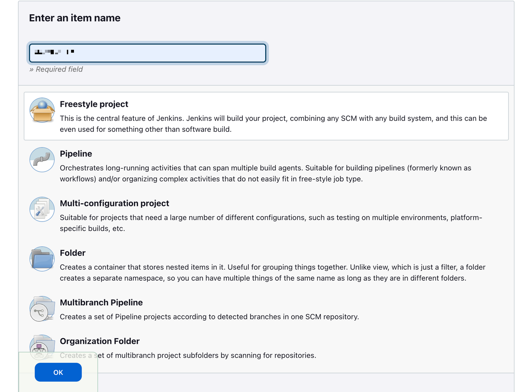Click the Multibranch Pipeline SCM description
Viewport: 532px width, 392px height.
pyautogui.click(x=209, y=317)
